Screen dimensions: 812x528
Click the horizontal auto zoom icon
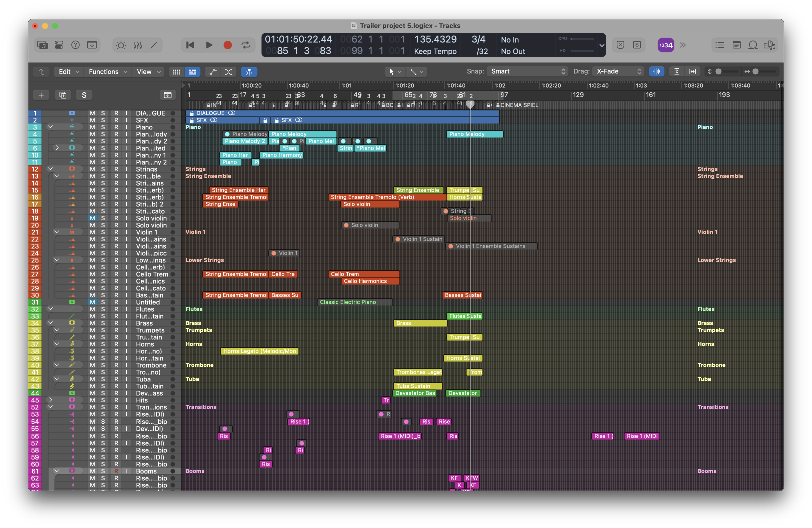tap(692, 71)
